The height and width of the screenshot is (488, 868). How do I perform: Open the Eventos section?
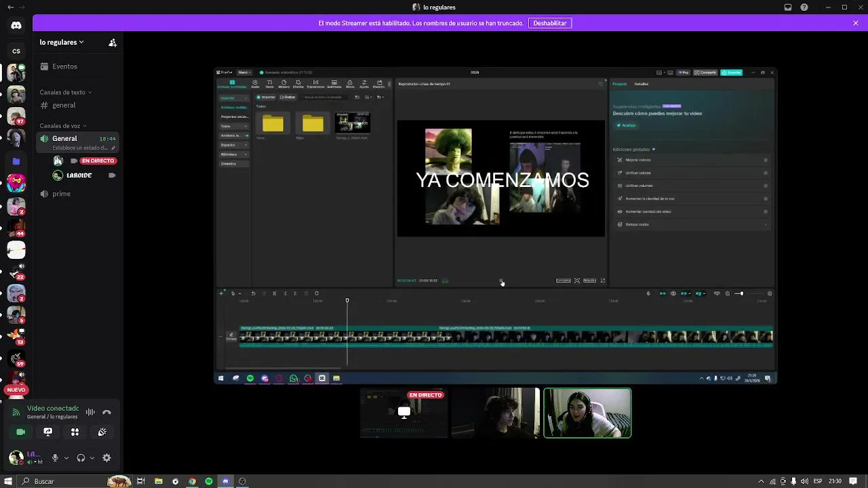tap(78, 66)
